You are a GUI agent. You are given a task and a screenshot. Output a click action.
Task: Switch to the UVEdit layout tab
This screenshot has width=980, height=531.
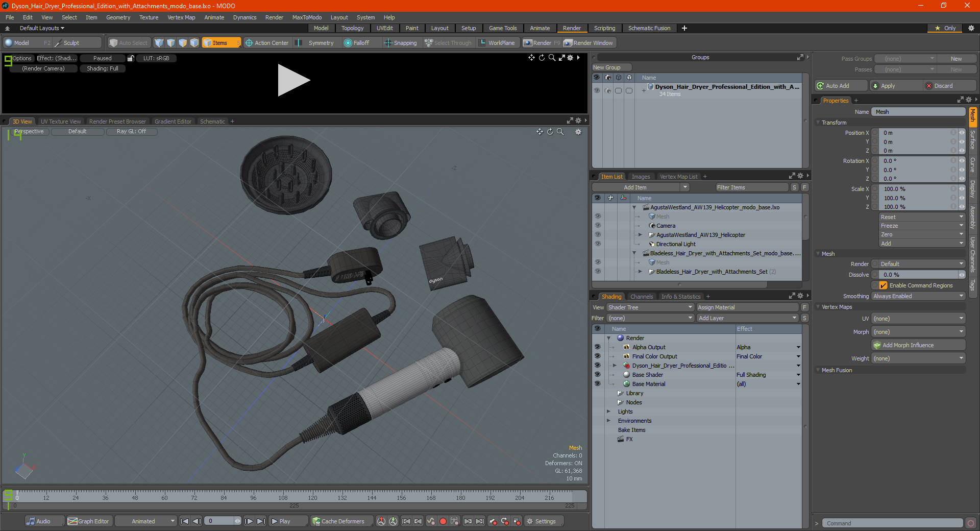coord(384,28)
